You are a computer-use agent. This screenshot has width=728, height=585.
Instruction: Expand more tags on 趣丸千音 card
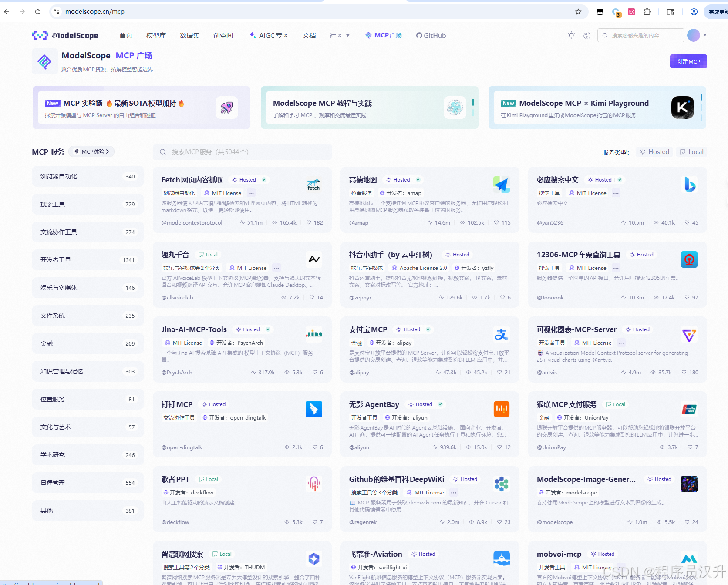pos(276,268)
